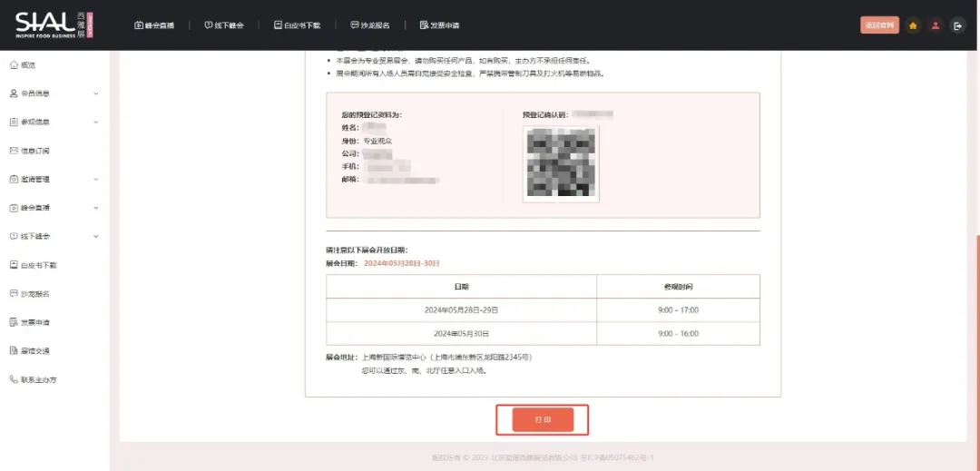Click the 发票申请 invoice icon in sidebar

[14, 322]
